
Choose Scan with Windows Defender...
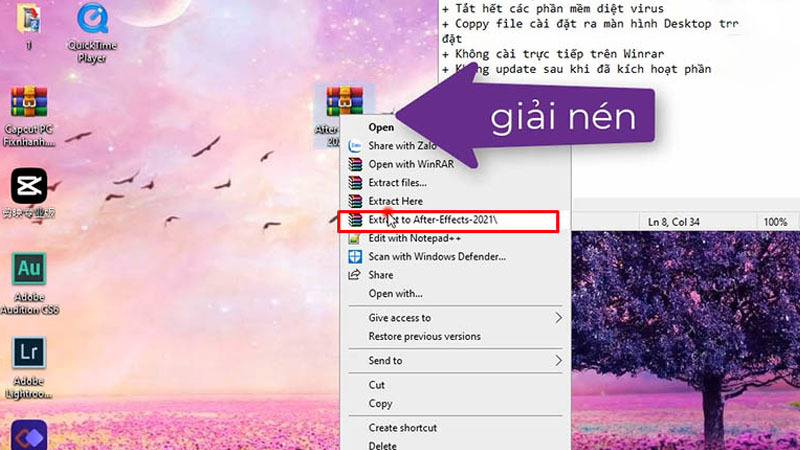point(437,257)
